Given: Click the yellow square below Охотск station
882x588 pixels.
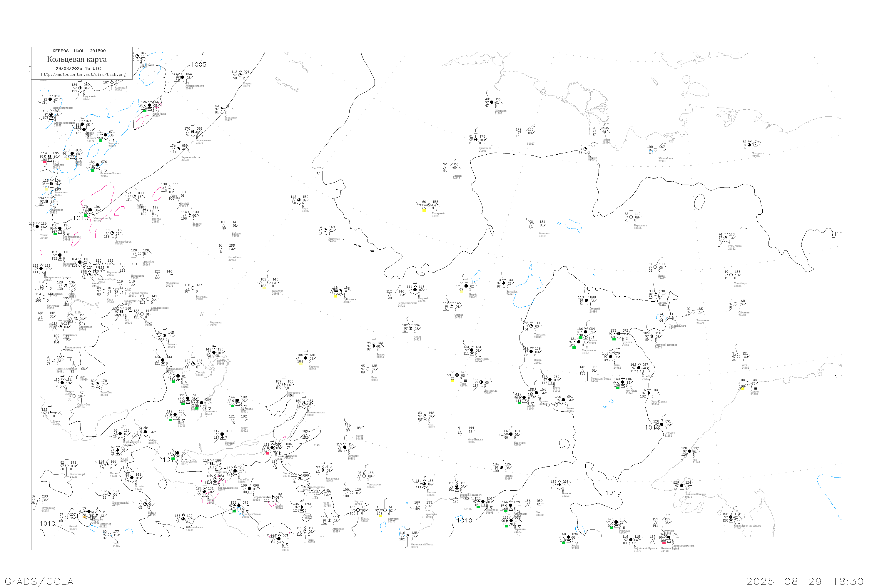Looking at the screenshot, I should pyautogui.click(x=743, y=389).
